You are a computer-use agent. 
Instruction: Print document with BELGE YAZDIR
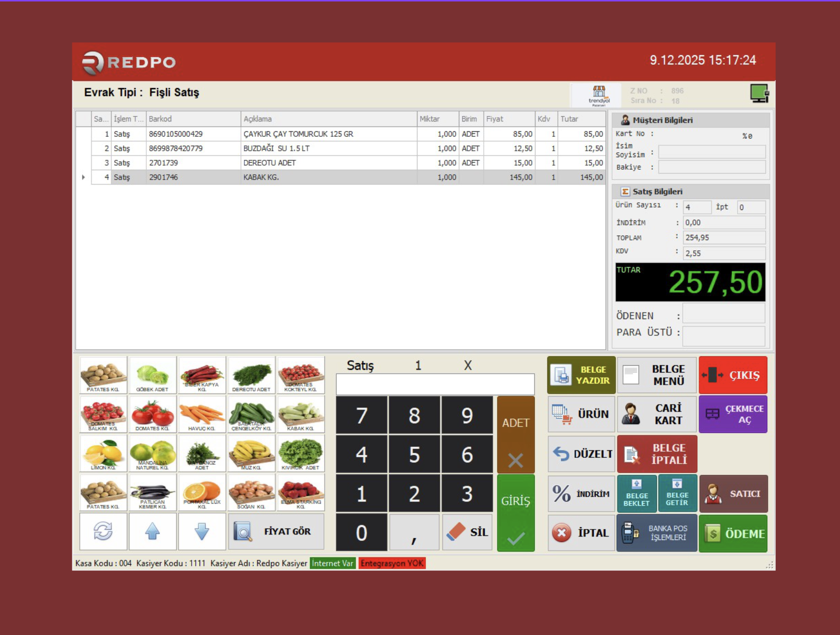[x=581, y=375]
